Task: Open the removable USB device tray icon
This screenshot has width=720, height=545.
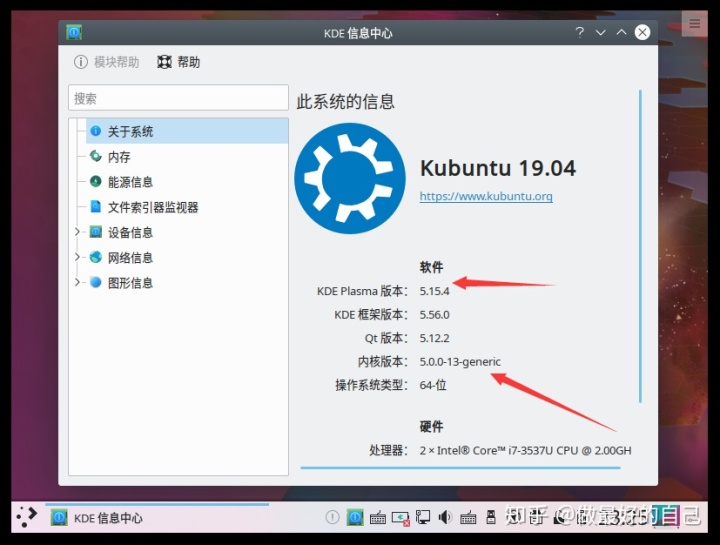Action: tap(491, 517)
